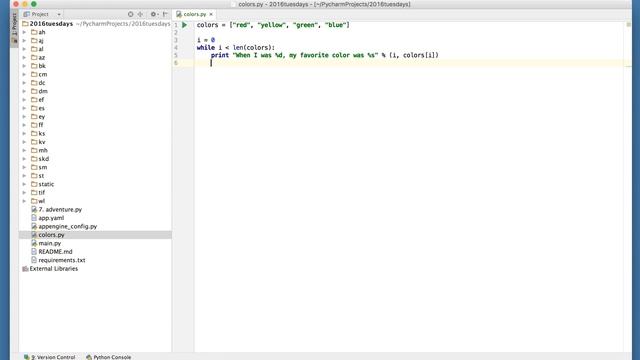Toggle the vertical Project sidebar tab

[14, 28]
